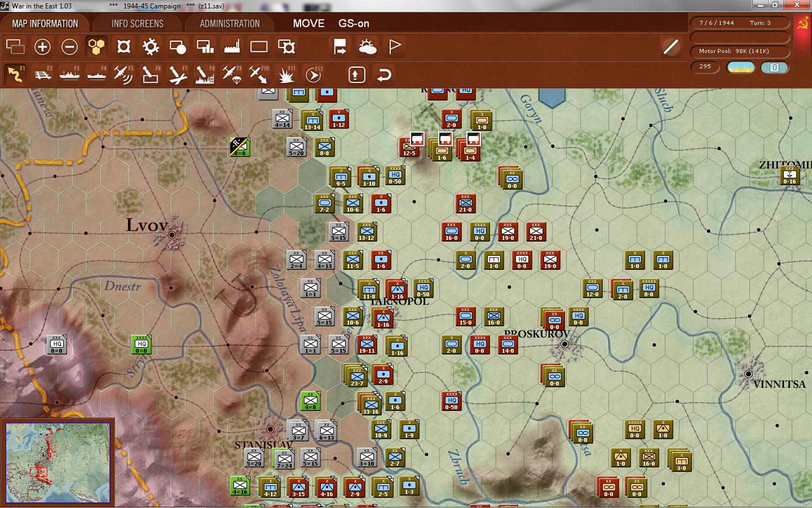Click the factory icon in toolbar
This screenshot has height=508, width=812.
pos(232,46)
